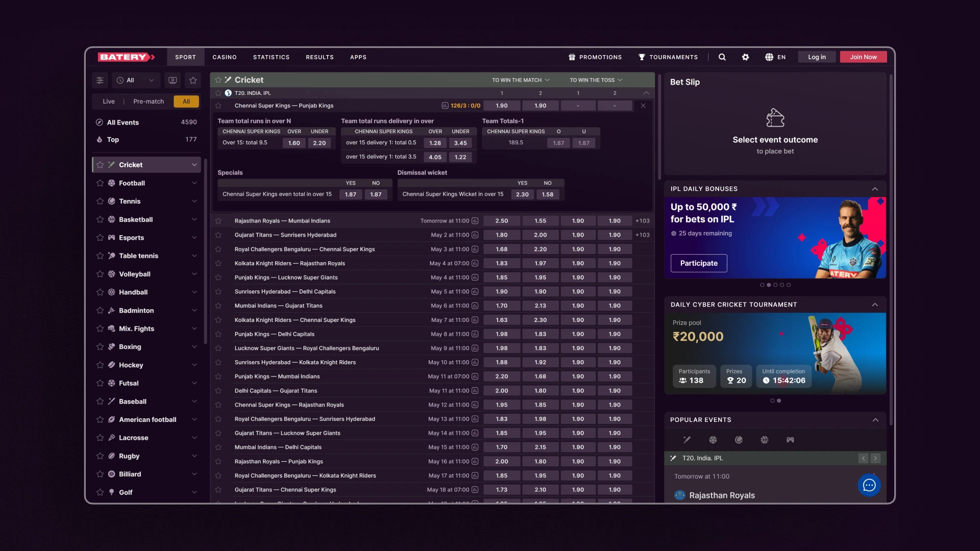The height and width of the screenshot is (551, 980).
Task: Favorite the Tennis sport in sidebar
Action: (x=100, y=202)
